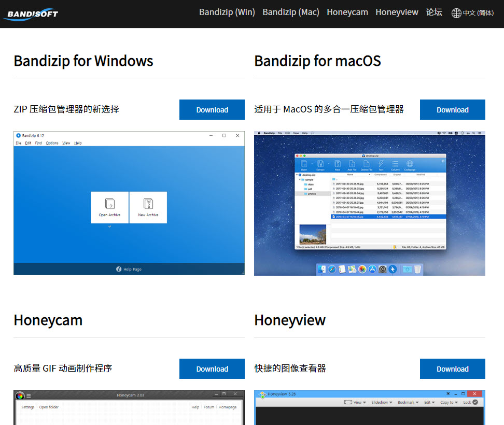Open Safari from the macOS Dock
504x425 pixels.
coord(332,270)
